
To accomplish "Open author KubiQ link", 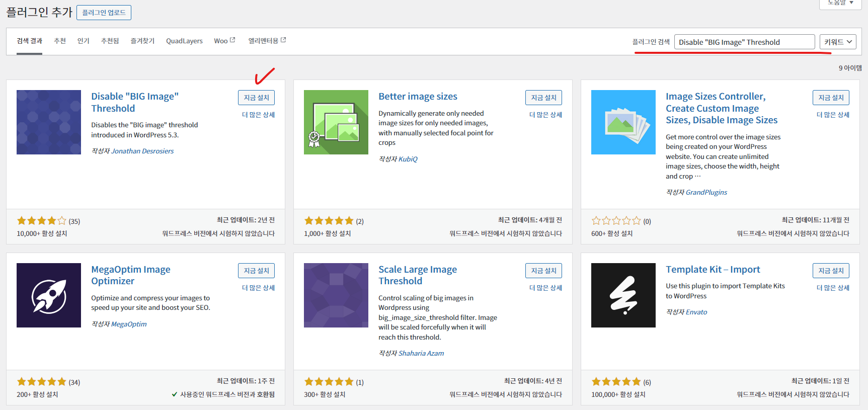I will [408, 159].
